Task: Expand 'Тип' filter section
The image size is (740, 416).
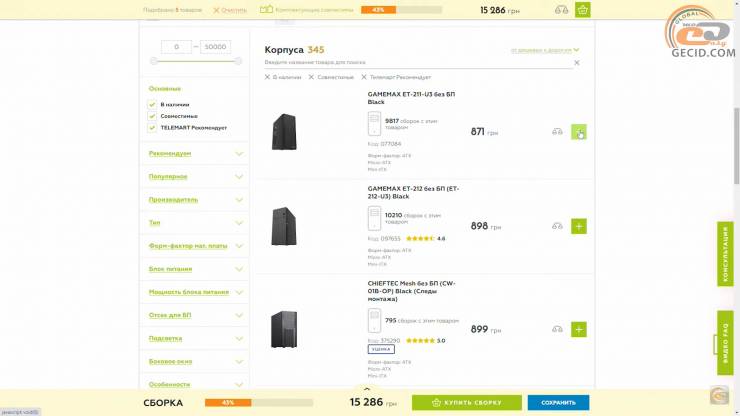Action: click(195, 223)
